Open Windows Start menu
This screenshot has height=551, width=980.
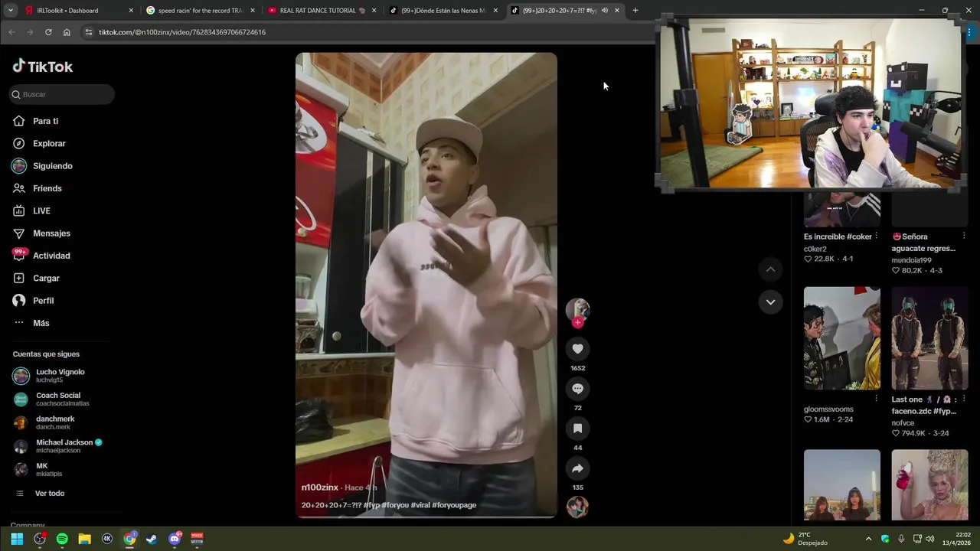click(17, 539)
